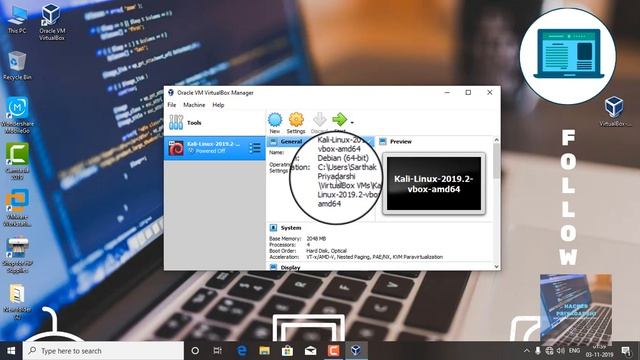
Task: Open Cortana from the taskbar
Action: click(195, 351)
